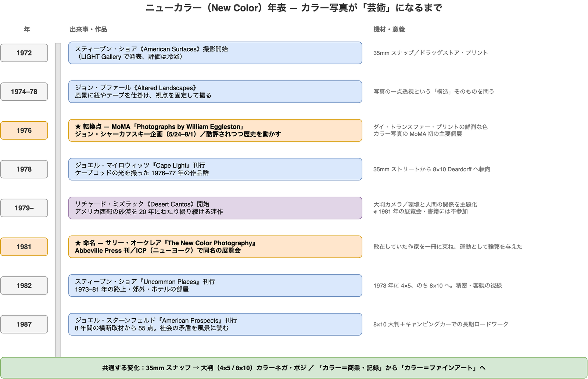Click the 1982 year box

point(24,286)
